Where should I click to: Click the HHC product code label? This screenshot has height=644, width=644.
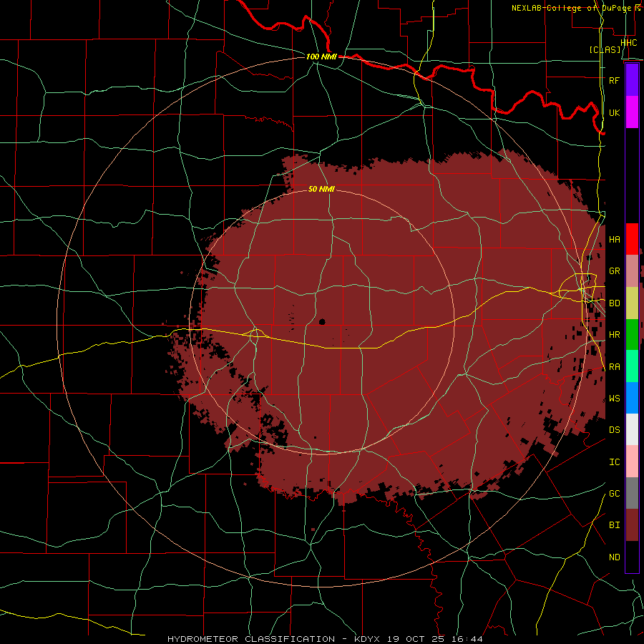(x=628, y=43)
